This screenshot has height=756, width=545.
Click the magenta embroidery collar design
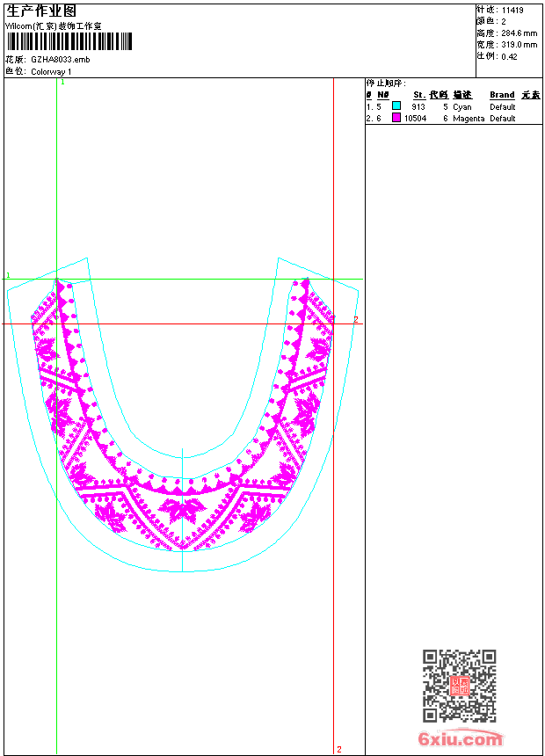tap(182, 415)
